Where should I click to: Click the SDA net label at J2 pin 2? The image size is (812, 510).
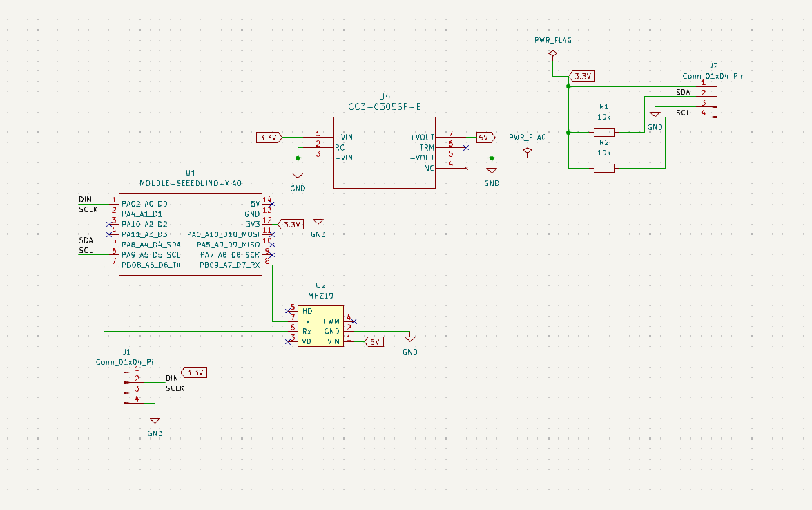click(683, 93)
